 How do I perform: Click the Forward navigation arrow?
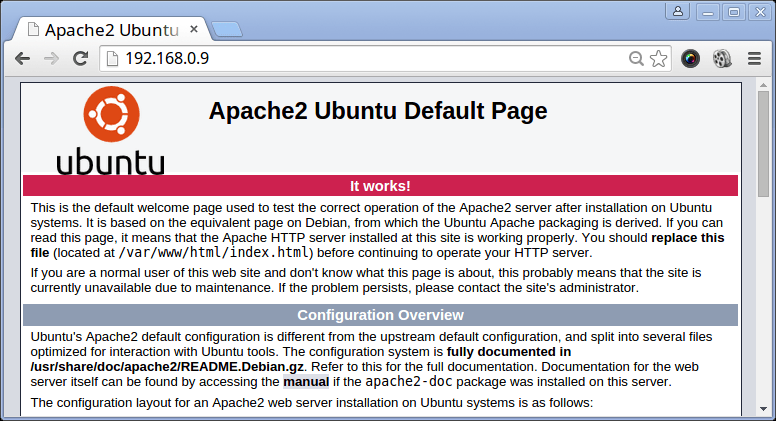[x=51, y=58]
